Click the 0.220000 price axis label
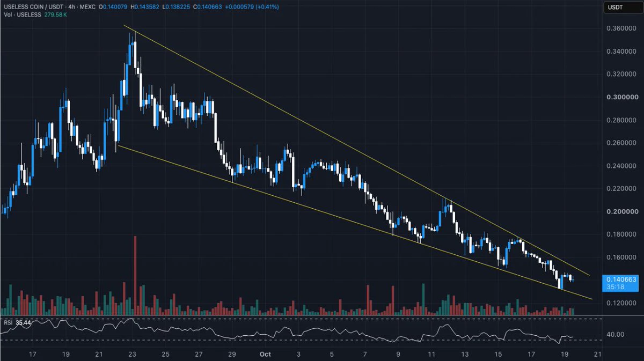 (x=621, y=189)
